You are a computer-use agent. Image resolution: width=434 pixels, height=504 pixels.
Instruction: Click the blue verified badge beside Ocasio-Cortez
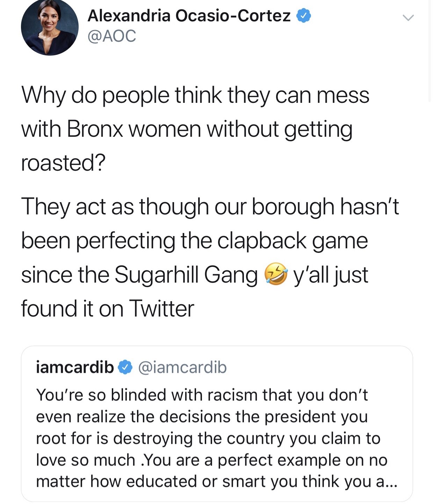pyautogui.click(x=304, y=16)
